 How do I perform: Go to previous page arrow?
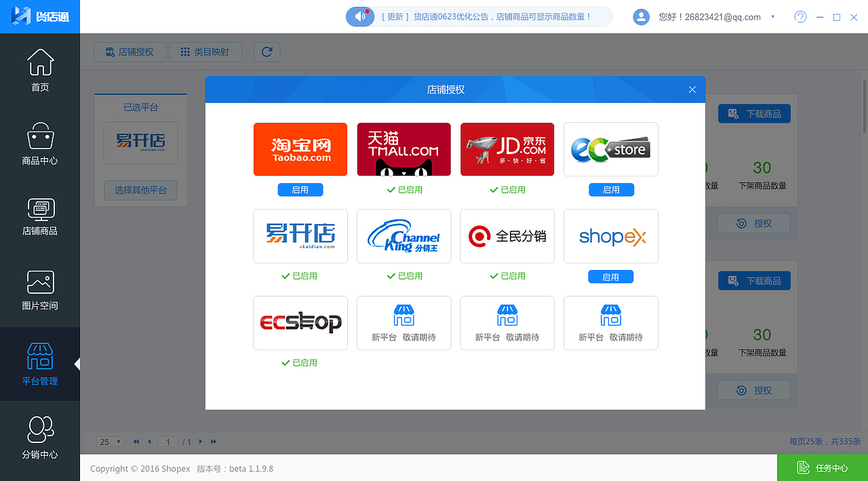pos(149,442)
